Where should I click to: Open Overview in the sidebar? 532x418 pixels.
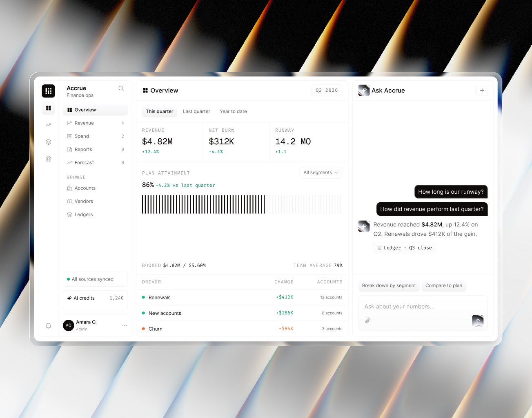(x=96, y=110)
